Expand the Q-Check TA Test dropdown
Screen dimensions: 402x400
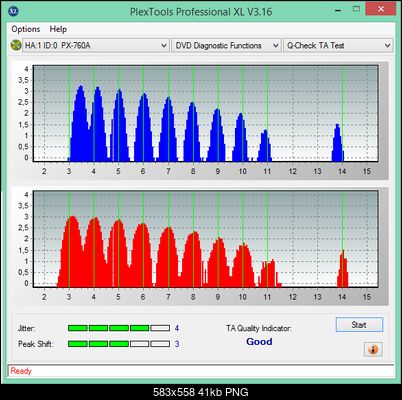point(338,45)
